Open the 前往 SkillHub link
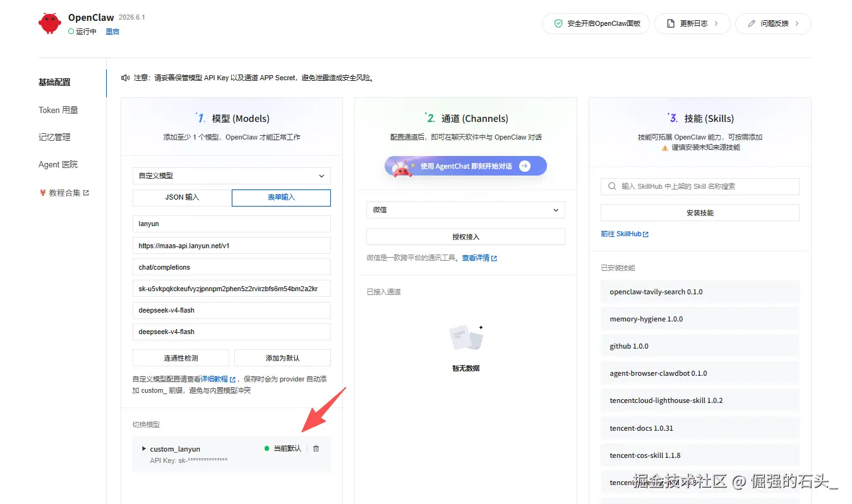This screenshot has width=852, height=504. click(x=621, y=234)
